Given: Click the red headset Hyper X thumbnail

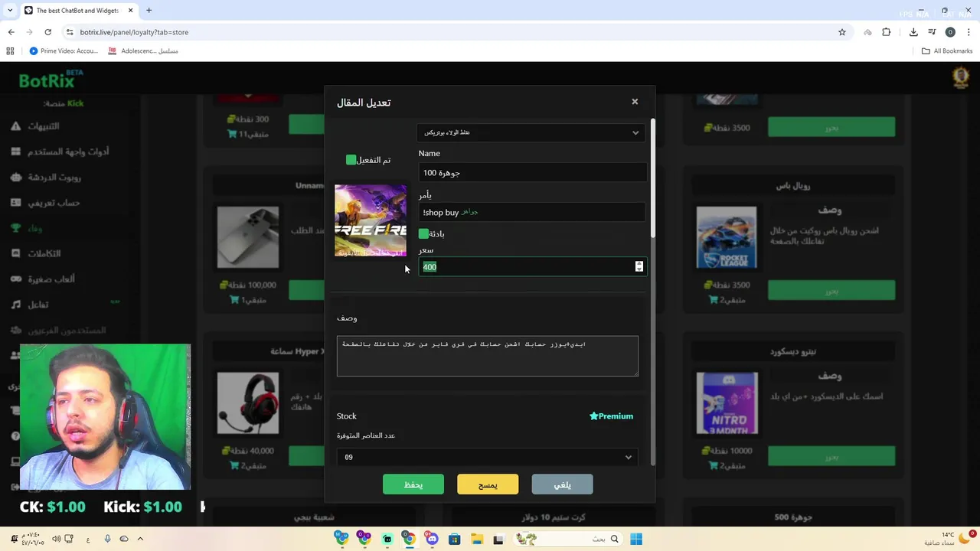Looking at the screenshot, I should point(247,403).
